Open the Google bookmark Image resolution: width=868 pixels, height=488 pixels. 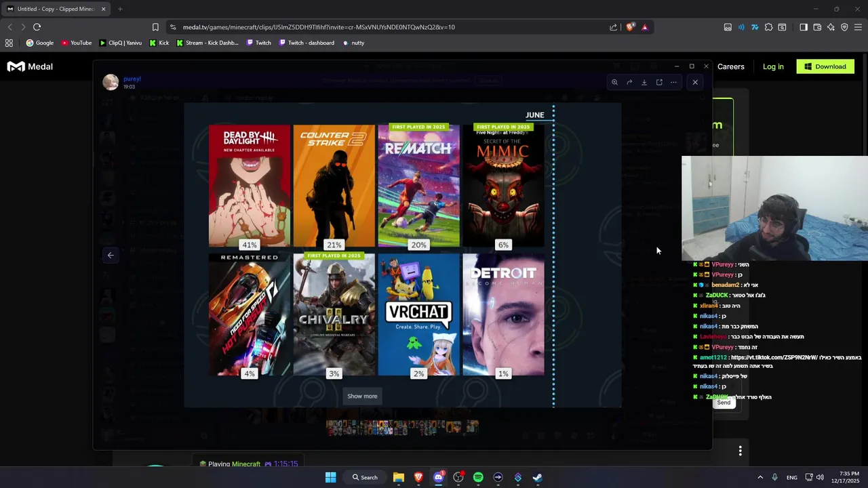pos(40,43)
